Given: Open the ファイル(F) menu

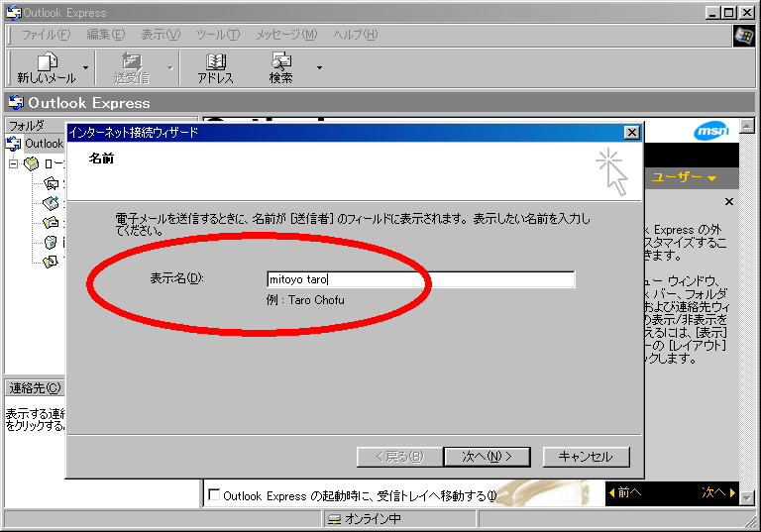Looking at the screenshot, I should point(47,35).
